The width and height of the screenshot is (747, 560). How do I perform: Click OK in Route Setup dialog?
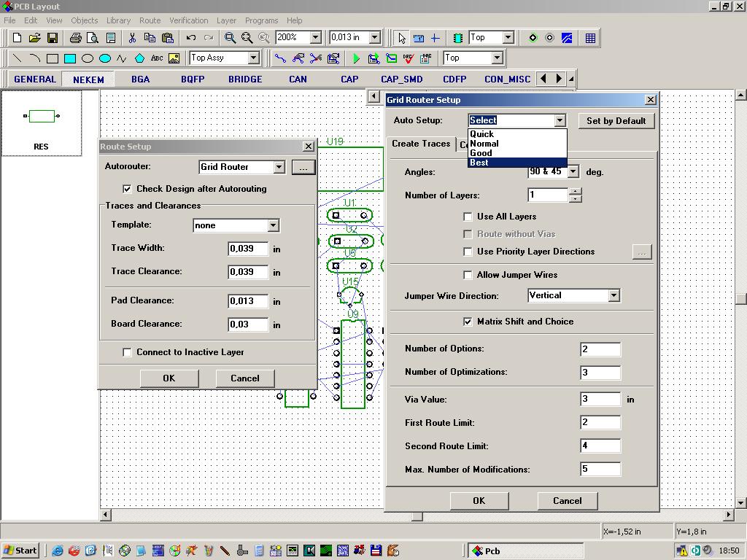pyautogui.click(x=169, y=378)
